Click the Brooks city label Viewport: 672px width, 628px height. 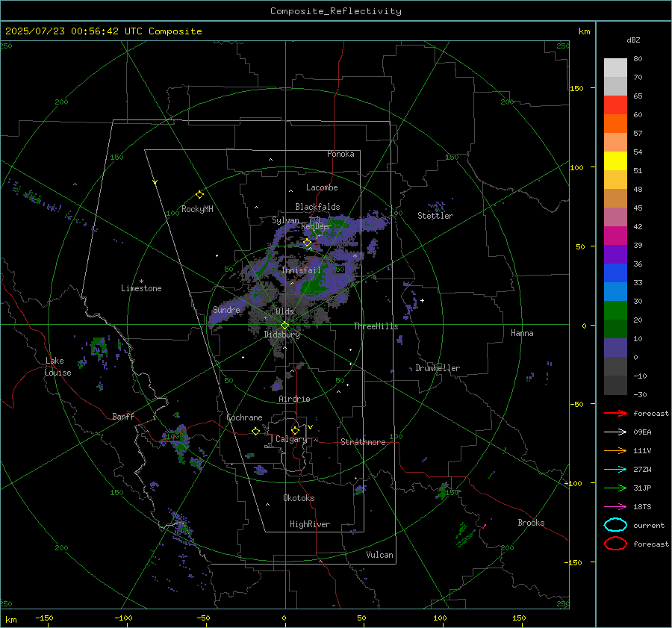click(531, 523)
